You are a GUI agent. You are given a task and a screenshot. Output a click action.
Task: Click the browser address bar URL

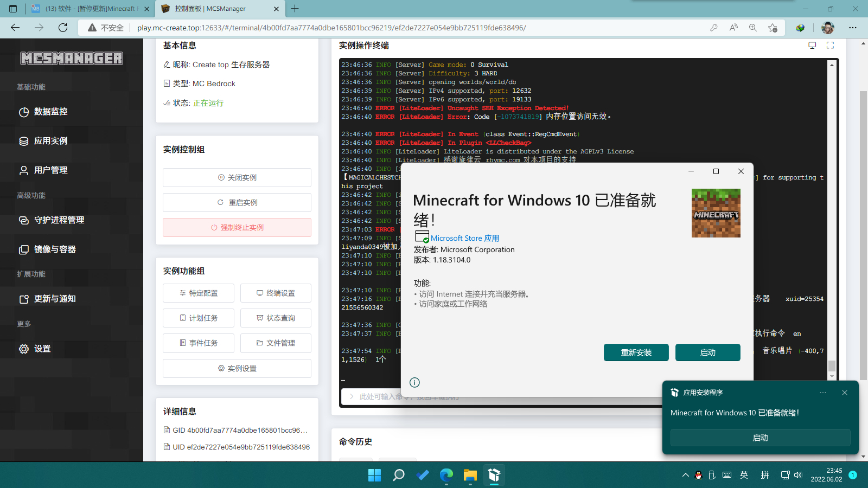[x=331, y=28]
